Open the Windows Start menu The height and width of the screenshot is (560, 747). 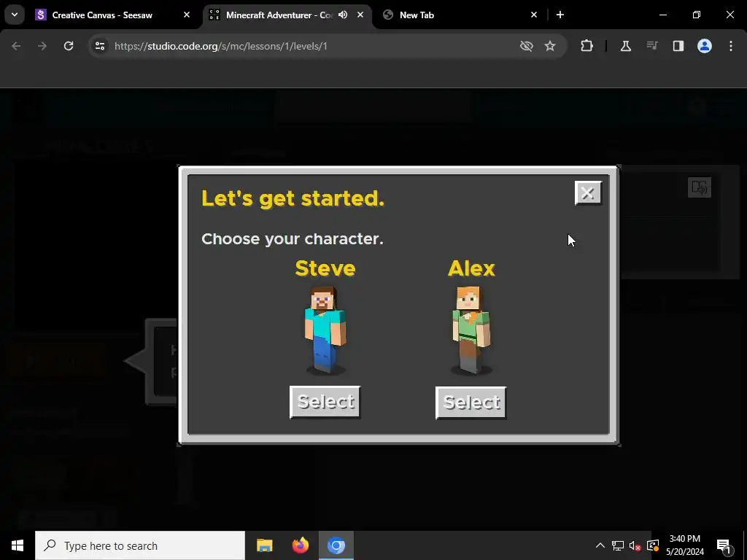(x=18, y=545)
